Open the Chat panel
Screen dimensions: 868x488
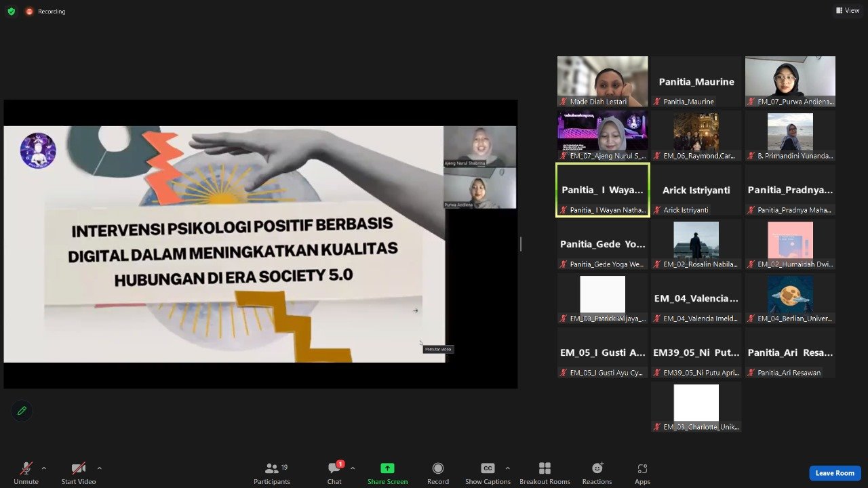coord(334,472)
